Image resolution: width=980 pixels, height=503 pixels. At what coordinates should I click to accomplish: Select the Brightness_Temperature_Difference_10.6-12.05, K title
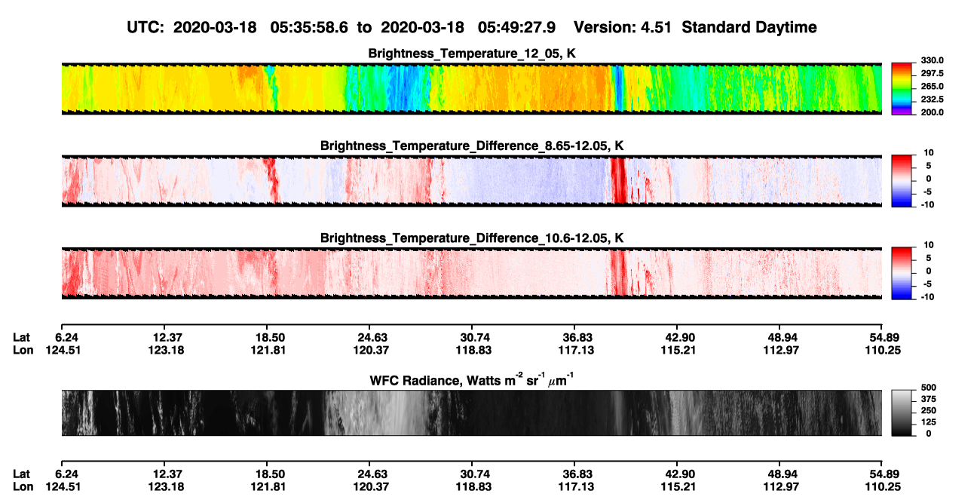(x=472, y=238)
